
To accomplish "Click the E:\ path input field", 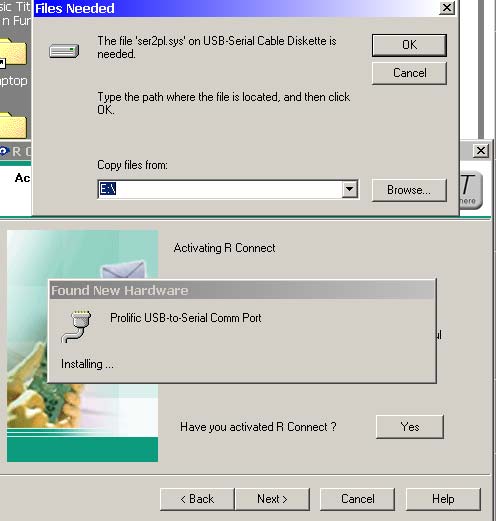I will (220, 189).
